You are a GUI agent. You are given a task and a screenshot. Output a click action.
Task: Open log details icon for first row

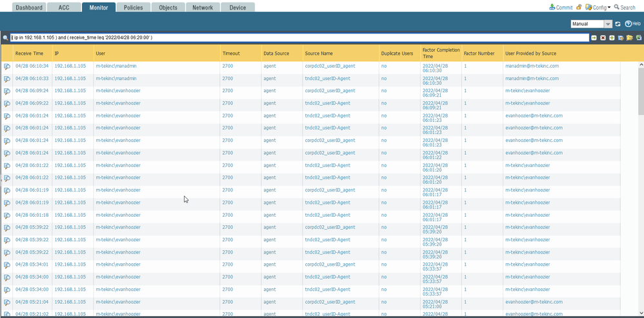[x=7, y=66]
